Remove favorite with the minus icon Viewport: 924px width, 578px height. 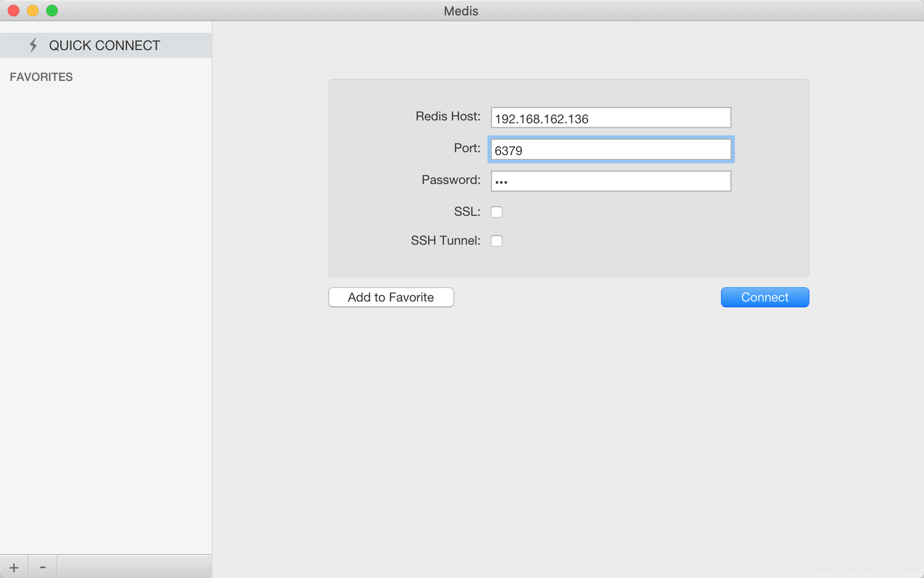[43, 567]
